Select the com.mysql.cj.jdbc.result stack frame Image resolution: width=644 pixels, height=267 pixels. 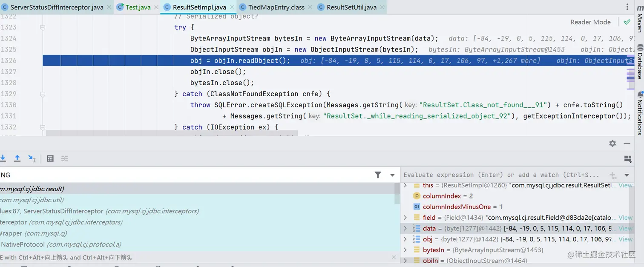[x=197, y=189]
